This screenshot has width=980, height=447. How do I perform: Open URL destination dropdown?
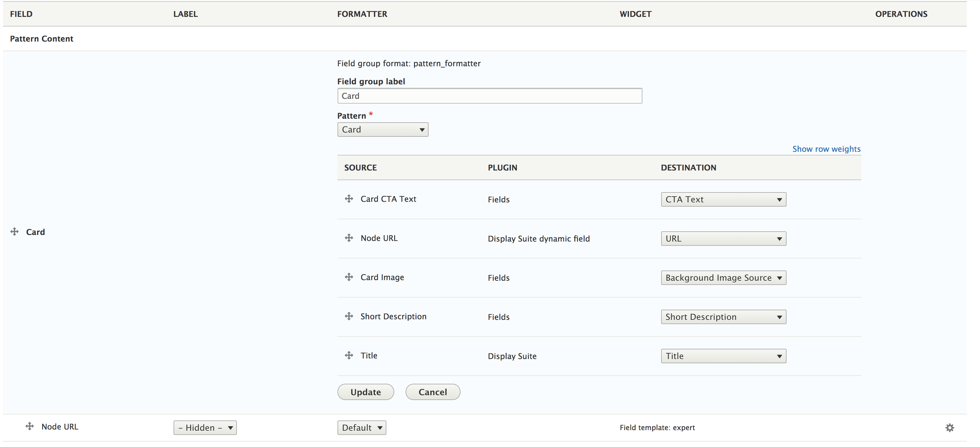(723, 239)
